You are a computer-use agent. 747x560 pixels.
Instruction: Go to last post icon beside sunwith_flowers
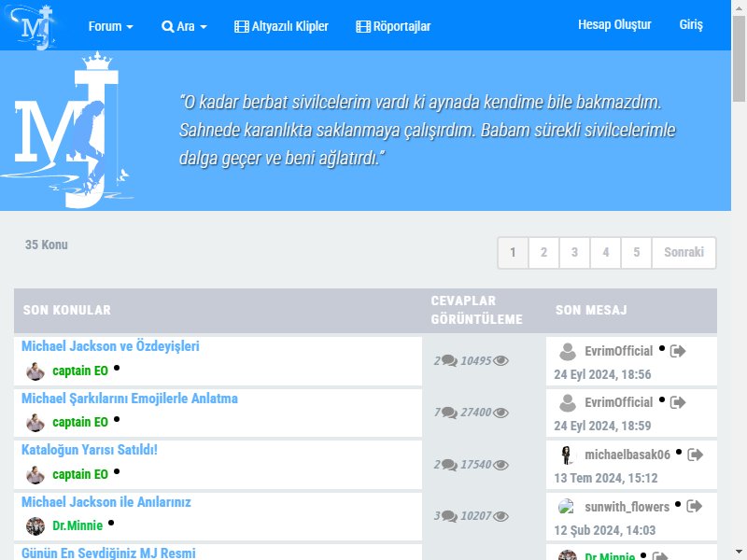(694, 507)
